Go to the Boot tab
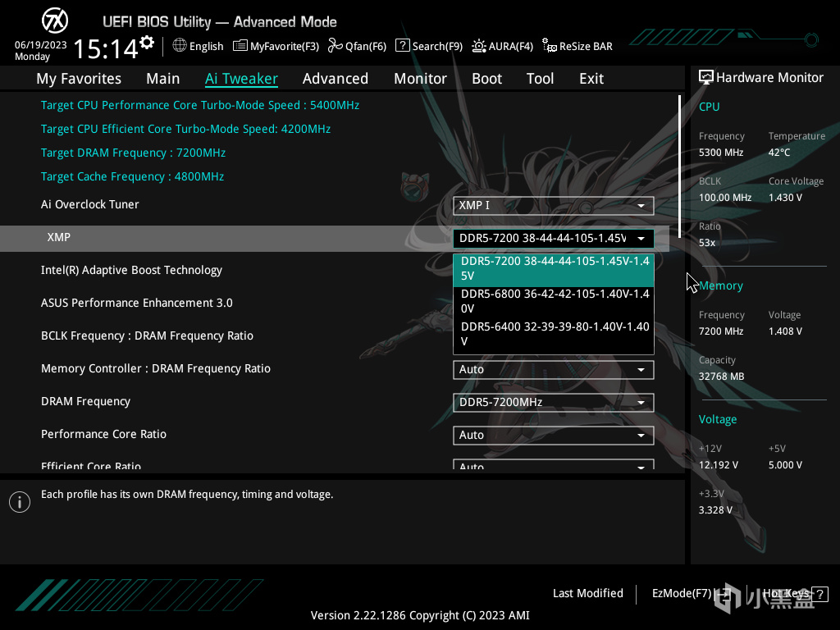Image resolution: width=840 pixels, height=630 pixels. point(487,79)
